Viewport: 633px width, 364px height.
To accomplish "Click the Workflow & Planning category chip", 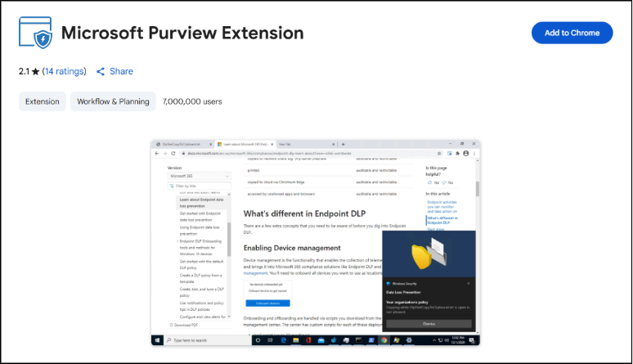I will click(113, 101).
